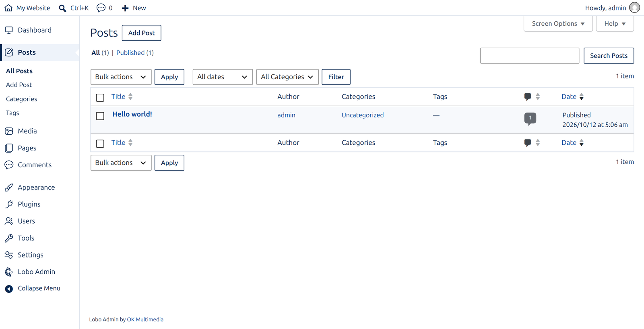Screen dimensions: 644x329
Task: Click the plus icon for New
Action: point(125,8)
